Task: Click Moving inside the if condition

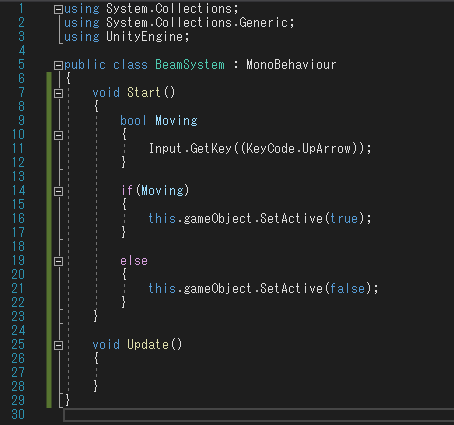Action: click(162, 190)
